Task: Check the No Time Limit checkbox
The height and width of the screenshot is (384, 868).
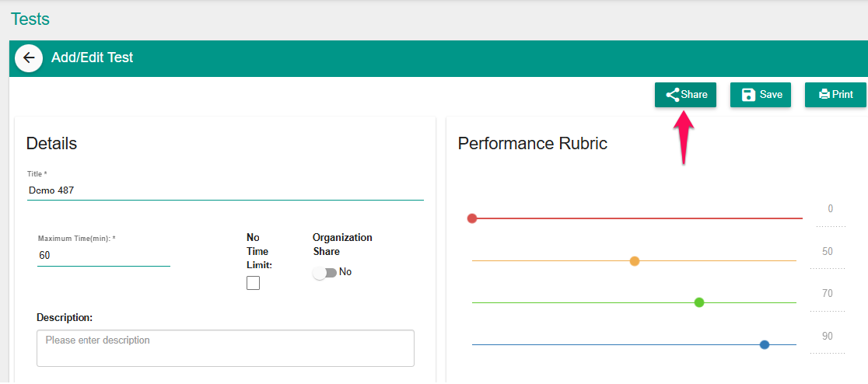Action: tap(253, 283)
